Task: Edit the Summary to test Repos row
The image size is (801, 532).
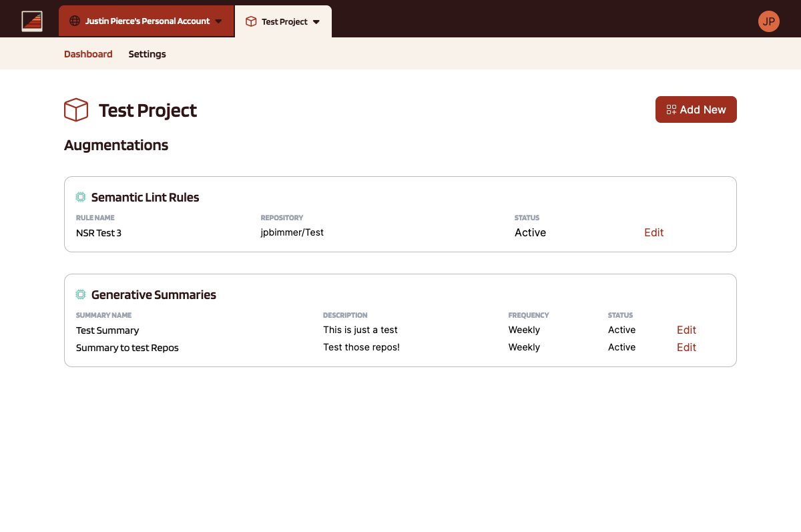Action: (686, 347)
